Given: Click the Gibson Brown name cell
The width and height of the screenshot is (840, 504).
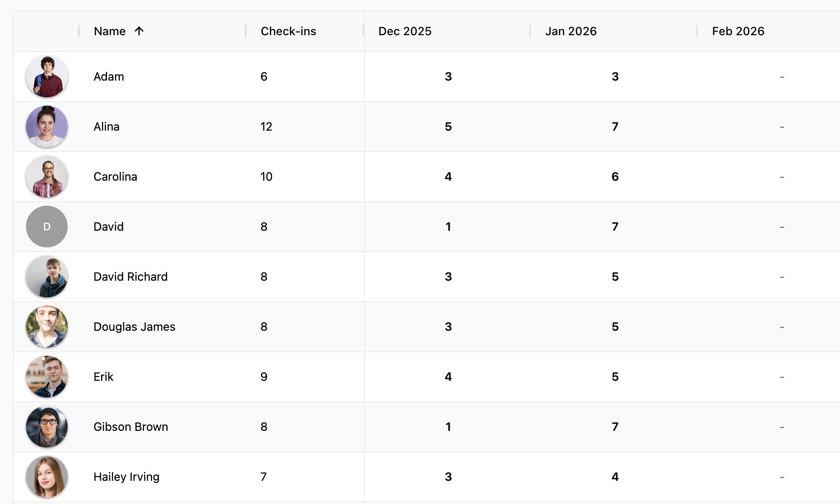Looking at the screenshot, I should pos(131,427).
